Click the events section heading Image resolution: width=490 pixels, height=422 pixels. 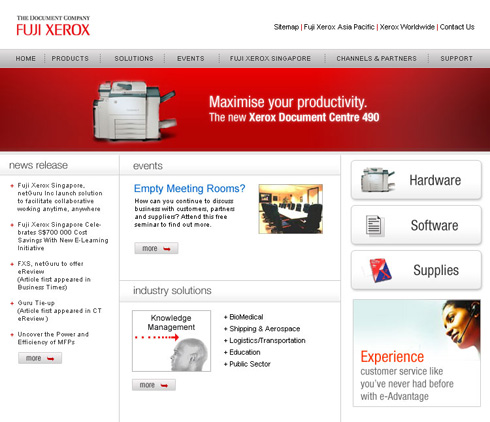(148, 166)
